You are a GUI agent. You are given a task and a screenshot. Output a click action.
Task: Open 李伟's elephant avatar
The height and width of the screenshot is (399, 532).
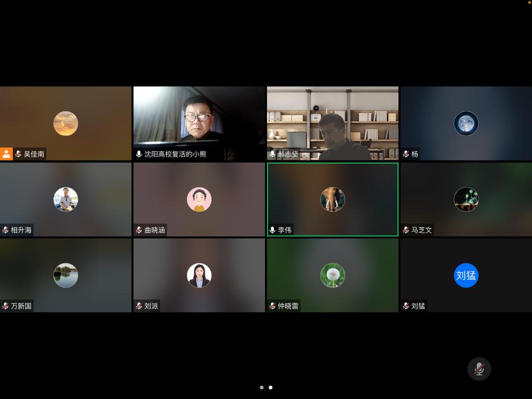(x=332, y=199)
